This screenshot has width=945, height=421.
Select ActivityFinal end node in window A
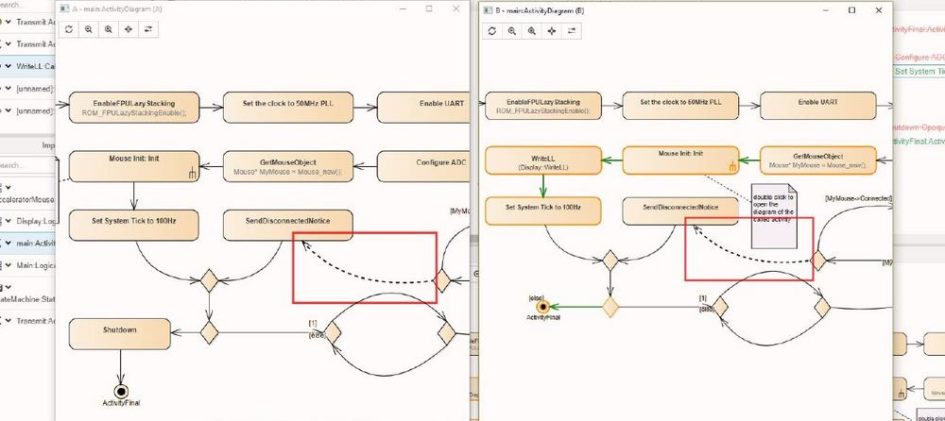click(x=121, y=391)
